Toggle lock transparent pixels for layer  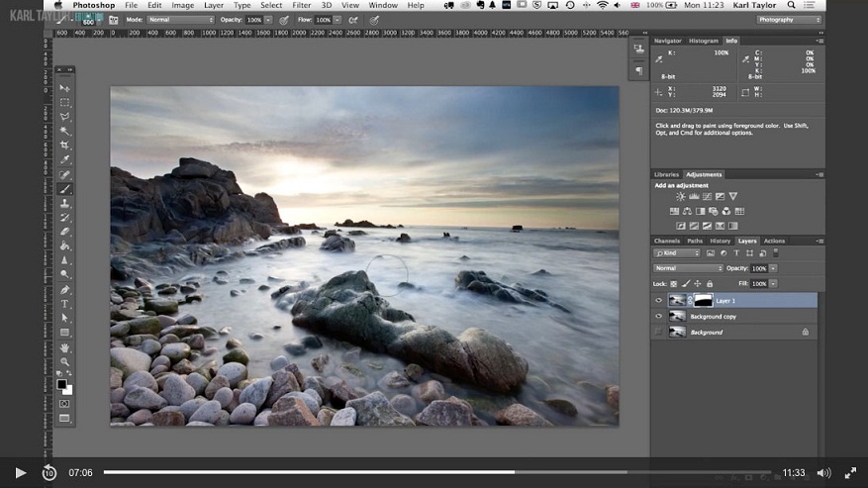672,284
